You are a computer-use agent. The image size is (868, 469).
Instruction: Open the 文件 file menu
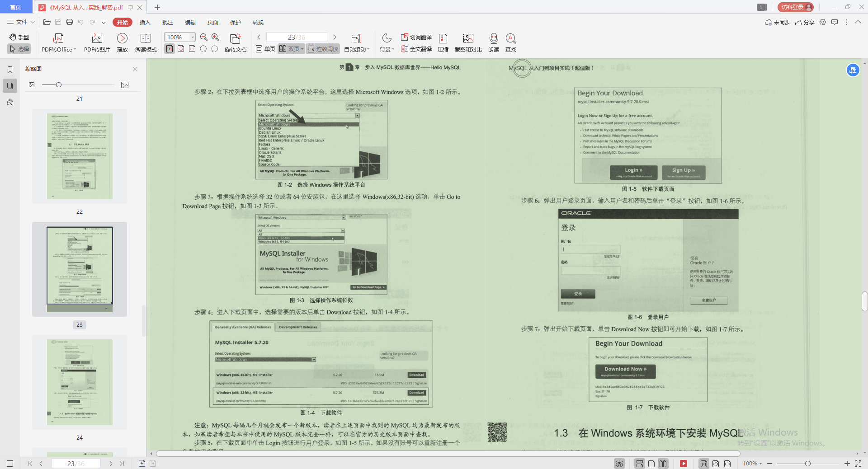pos(21,22)
